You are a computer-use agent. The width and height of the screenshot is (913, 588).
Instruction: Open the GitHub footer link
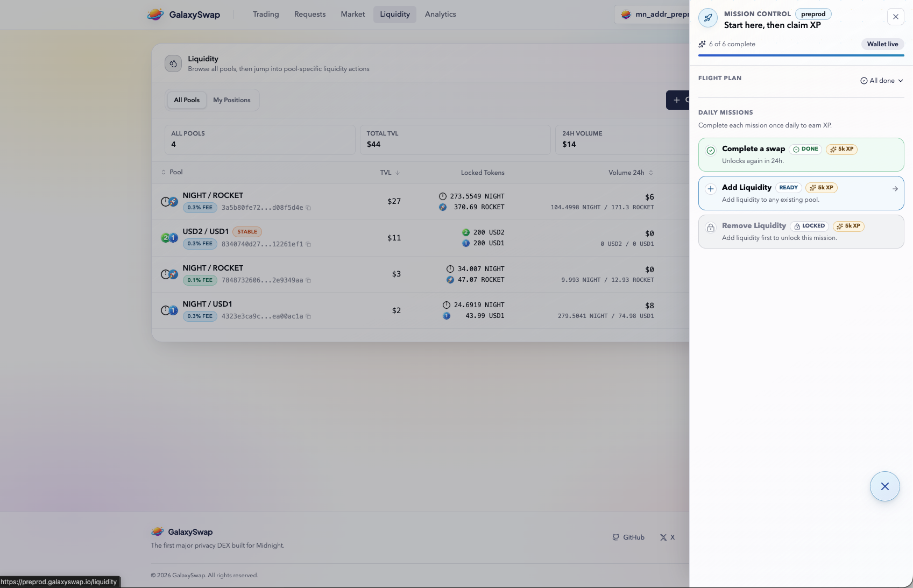pos(628,537)
